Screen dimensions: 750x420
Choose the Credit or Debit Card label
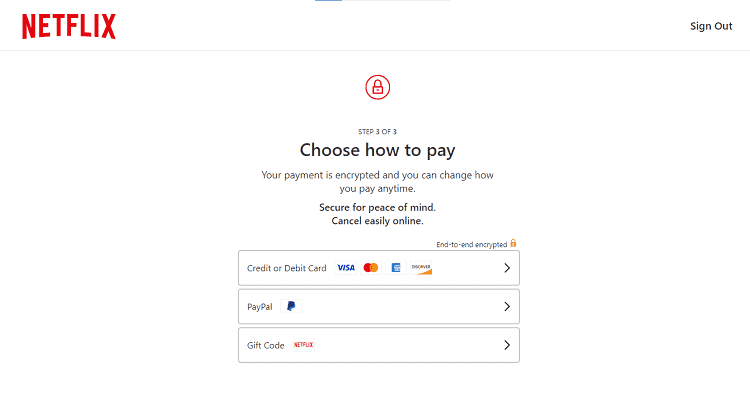click(x=287, y=268)
